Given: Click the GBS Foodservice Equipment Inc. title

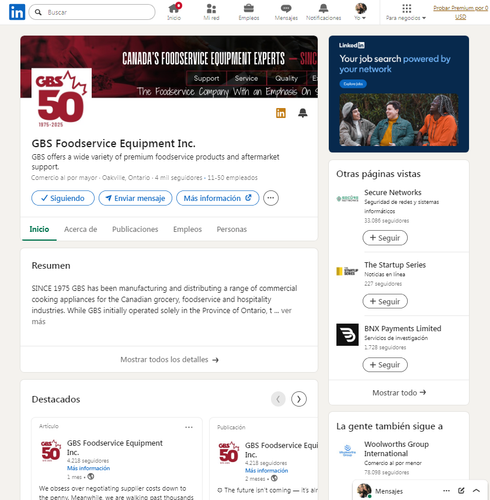Looking at the screenshot, I should pyautogui.click(x=113, y=143).
